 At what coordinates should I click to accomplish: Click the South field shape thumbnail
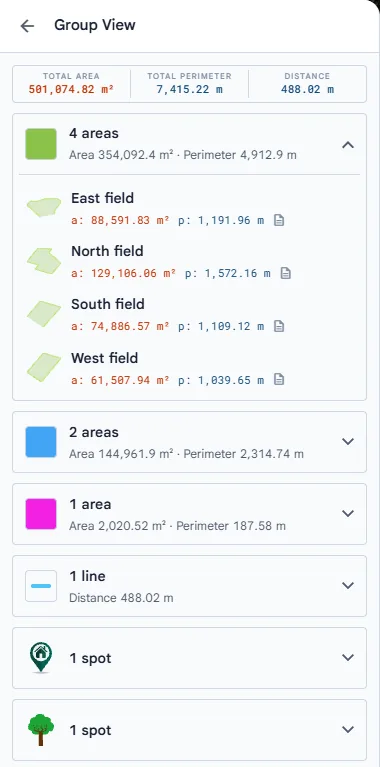[x=44, y=314]
